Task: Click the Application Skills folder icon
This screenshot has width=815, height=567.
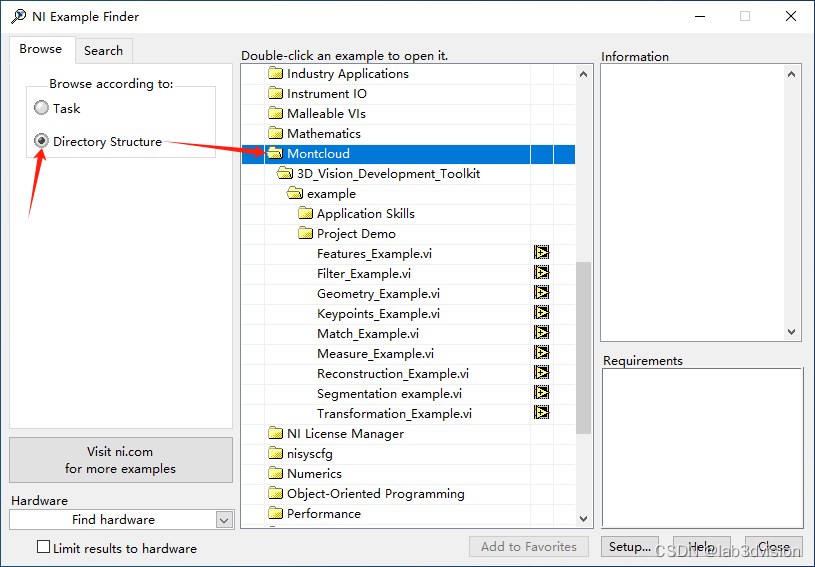Action: [306, 213]
